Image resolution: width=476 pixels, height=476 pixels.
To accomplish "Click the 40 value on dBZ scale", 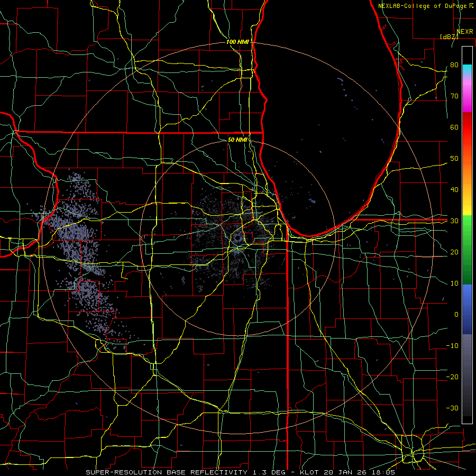I will (454, 189).
